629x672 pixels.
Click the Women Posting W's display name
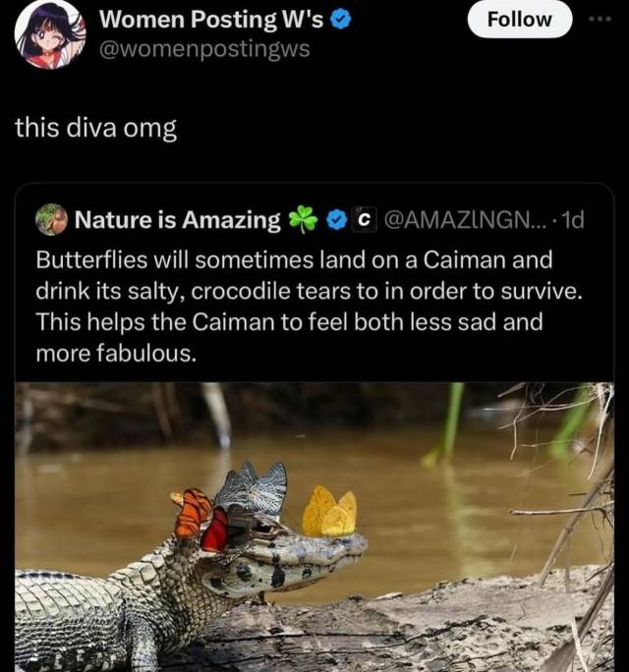click(x=211, y=20)
